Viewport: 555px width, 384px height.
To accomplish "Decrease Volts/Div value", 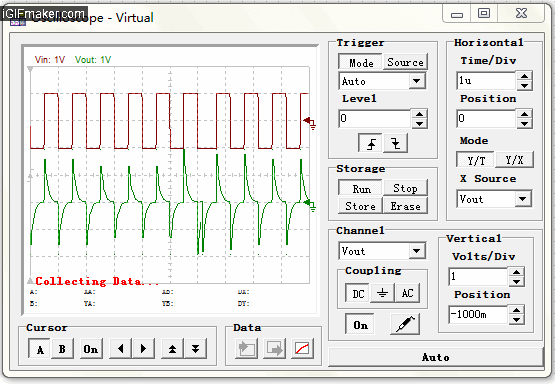I will coord(517,282).
